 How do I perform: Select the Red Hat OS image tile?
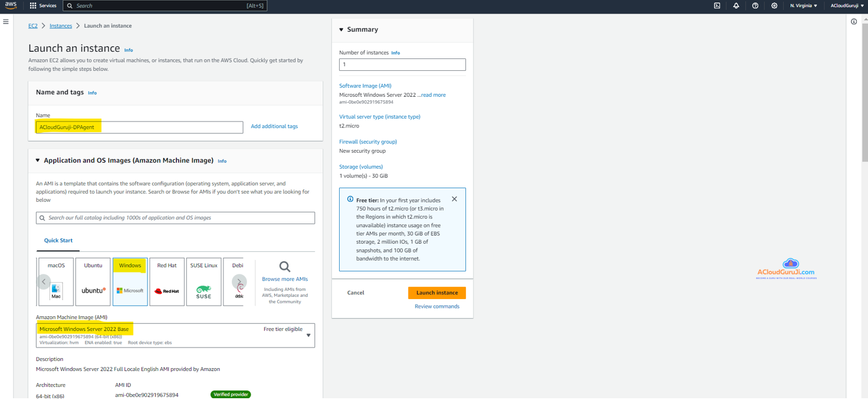click(167, 282)
